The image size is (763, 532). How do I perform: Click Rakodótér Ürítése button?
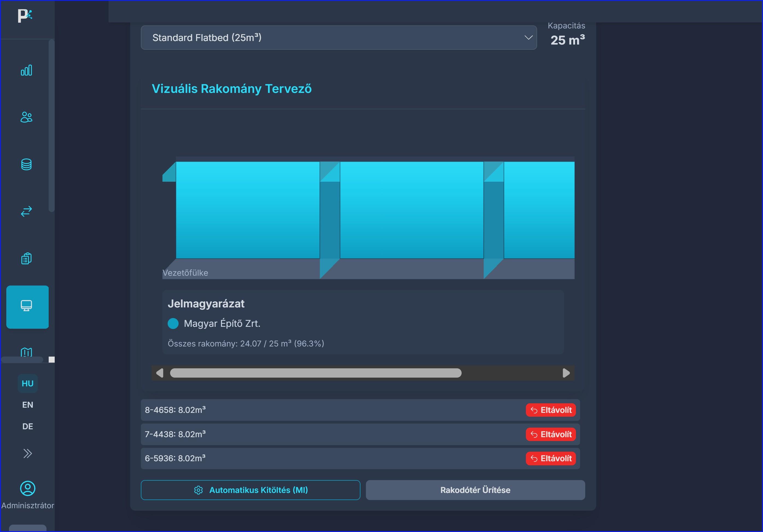[x=475, y=490]
